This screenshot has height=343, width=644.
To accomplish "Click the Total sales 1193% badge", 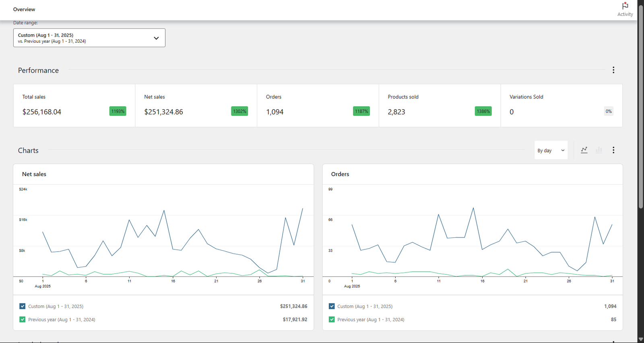I will [x=118, y=111].
